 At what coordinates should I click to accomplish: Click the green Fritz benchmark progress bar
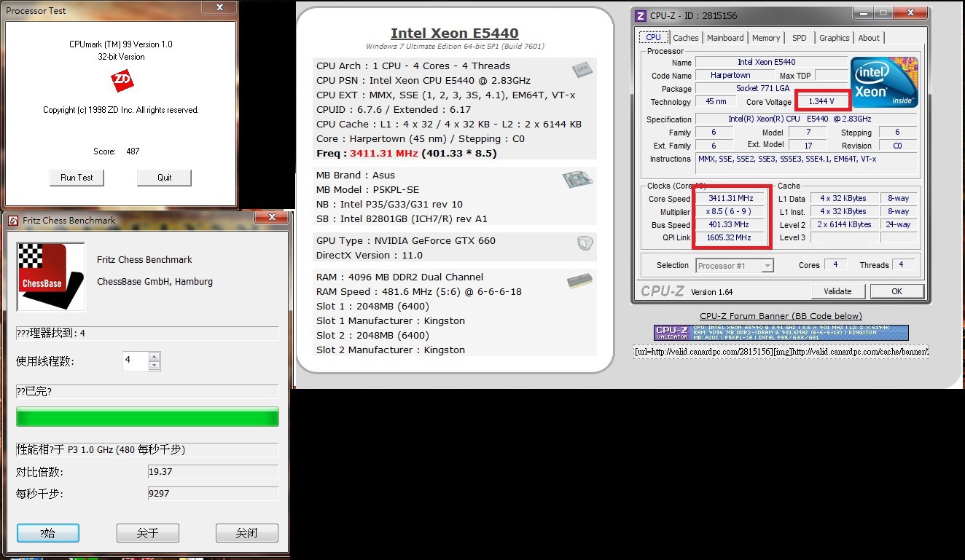click(x=147, y=417)
